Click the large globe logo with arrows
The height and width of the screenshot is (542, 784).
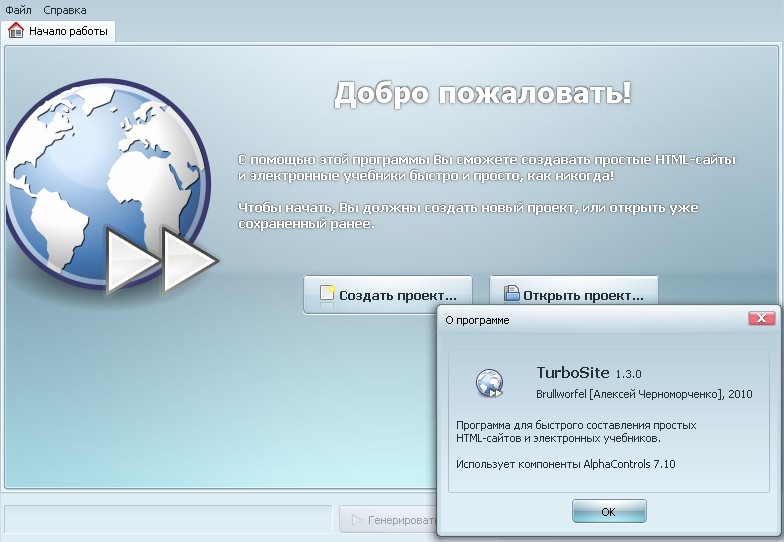point(111,186)
